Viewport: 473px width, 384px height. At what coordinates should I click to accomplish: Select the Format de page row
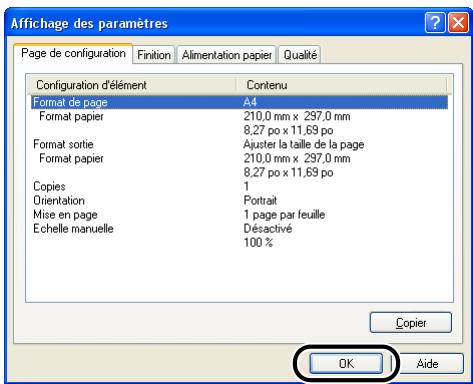(239, 102)
